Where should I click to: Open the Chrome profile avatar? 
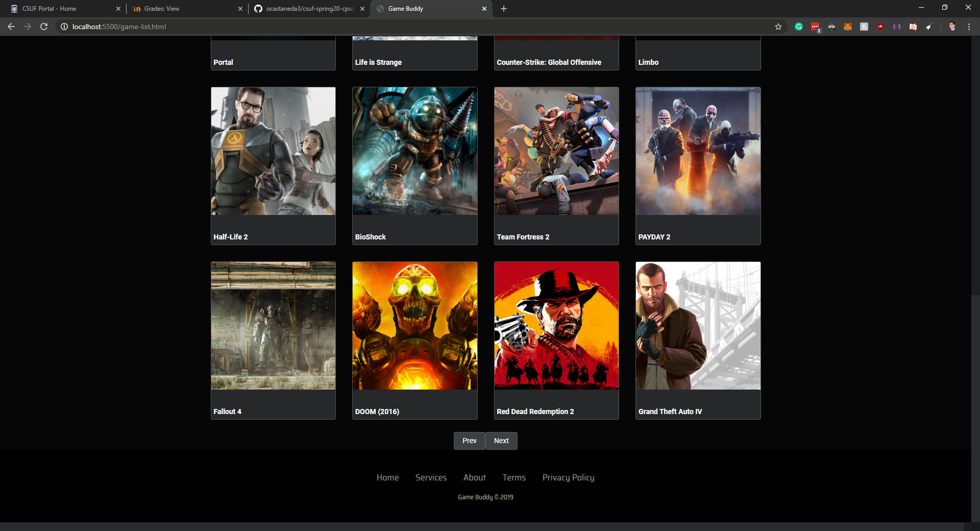click(x=952, y=27)
